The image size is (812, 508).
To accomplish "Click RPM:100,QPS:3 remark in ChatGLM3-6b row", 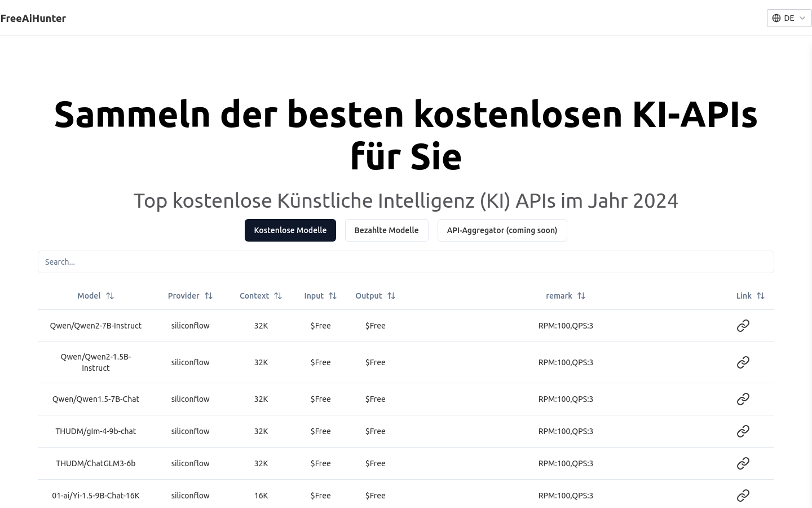I will [x=566, y=463].
